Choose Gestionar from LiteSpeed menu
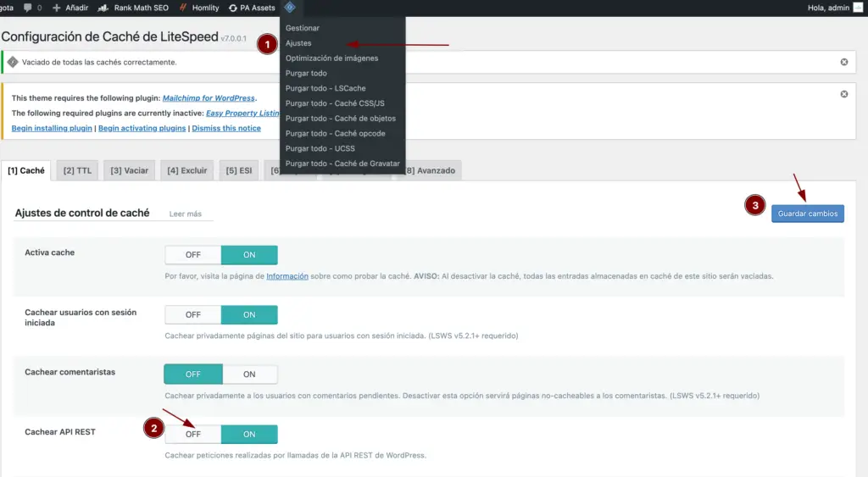868x477 pixels. coord(303,28)
